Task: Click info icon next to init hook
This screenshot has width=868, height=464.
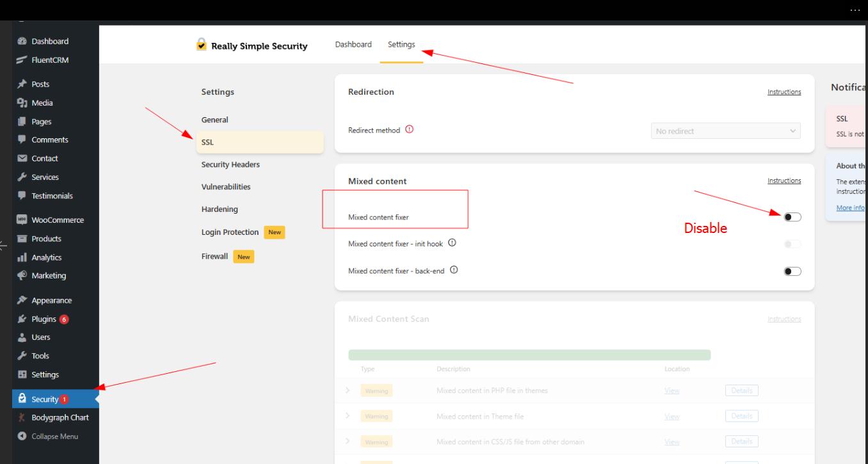Action: 452,243
